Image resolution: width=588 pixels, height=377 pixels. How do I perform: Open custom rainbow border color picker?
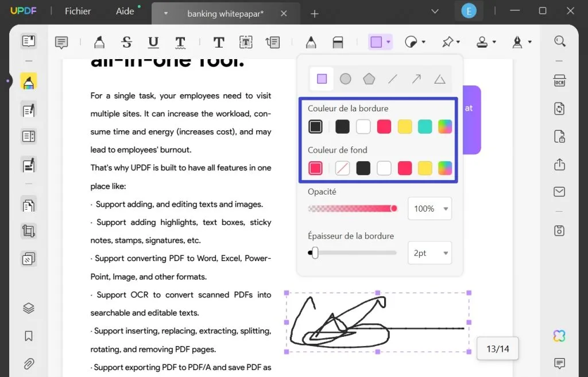point(445,127)
